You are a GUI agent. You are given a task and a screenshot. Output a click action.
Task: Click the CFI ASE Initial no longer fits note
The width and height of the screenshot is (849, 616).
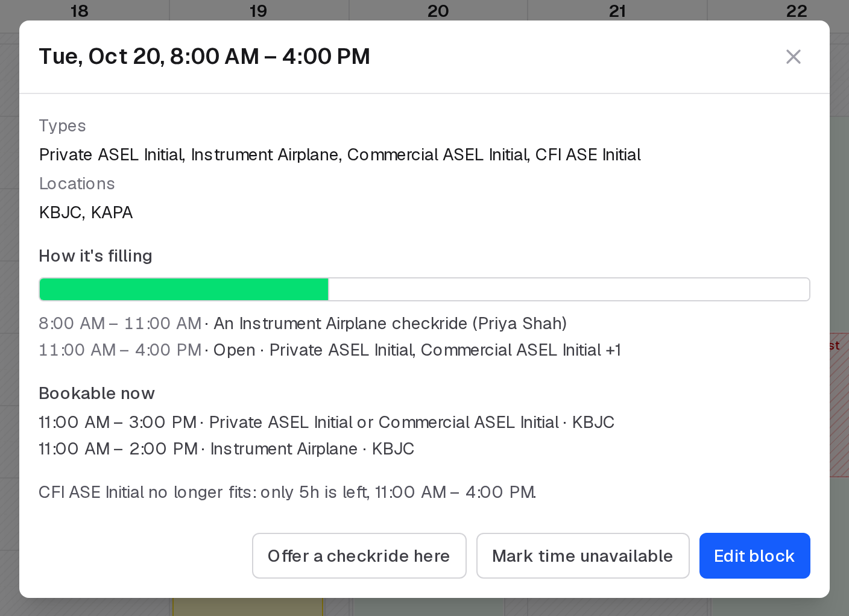click(287, 492)
